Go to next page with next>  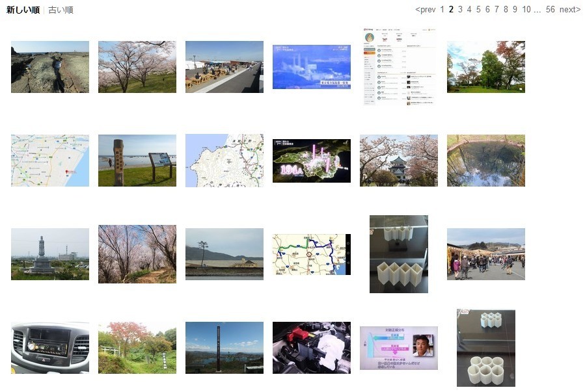coord(569,10)
